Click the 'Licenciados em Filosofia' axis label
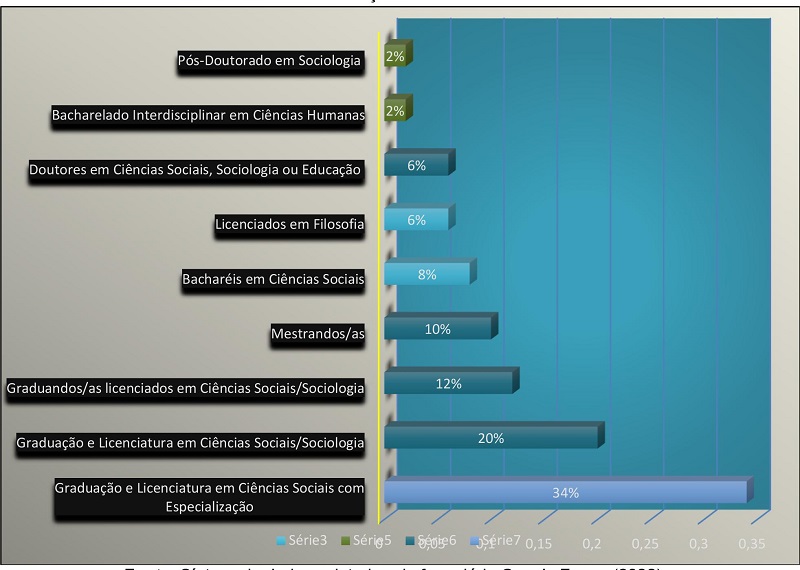800x570 pixels. [290, 224]
